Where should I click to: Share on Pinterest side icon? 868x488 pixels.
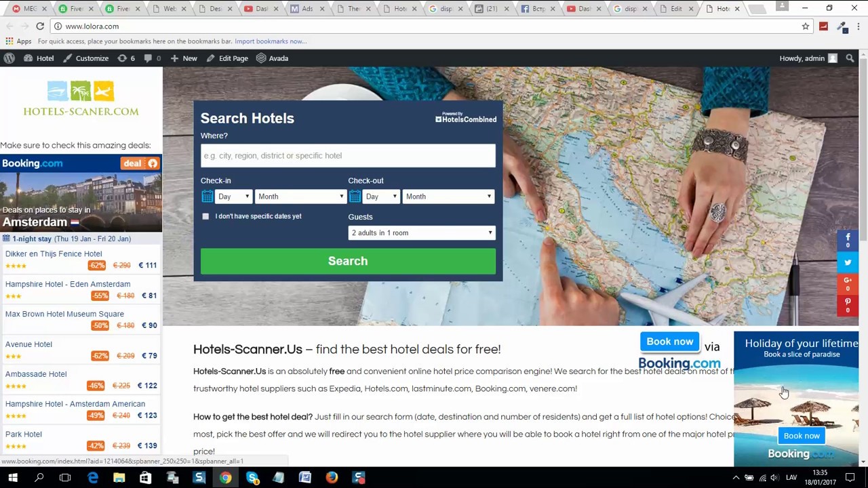point(848,305)
